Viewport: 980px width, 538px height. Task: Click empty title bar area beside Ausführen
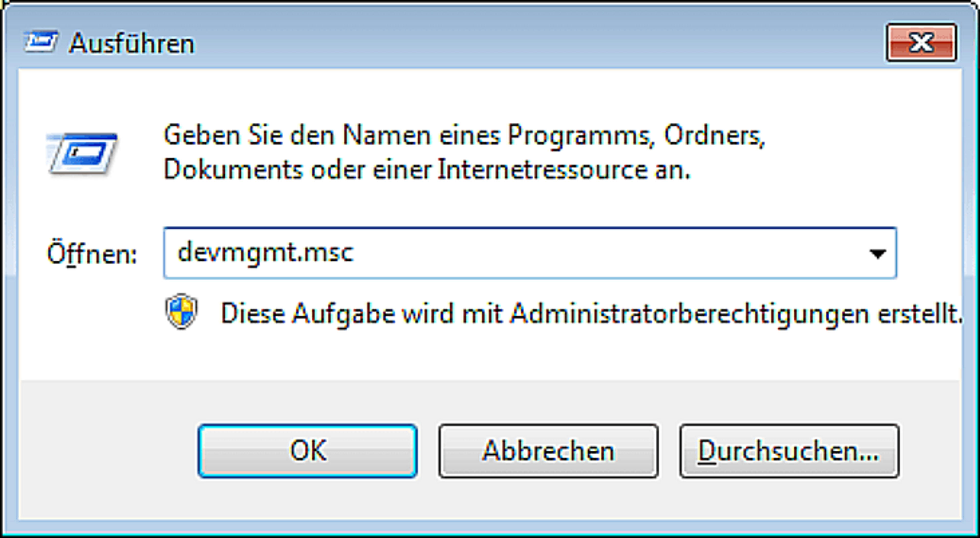533,42
